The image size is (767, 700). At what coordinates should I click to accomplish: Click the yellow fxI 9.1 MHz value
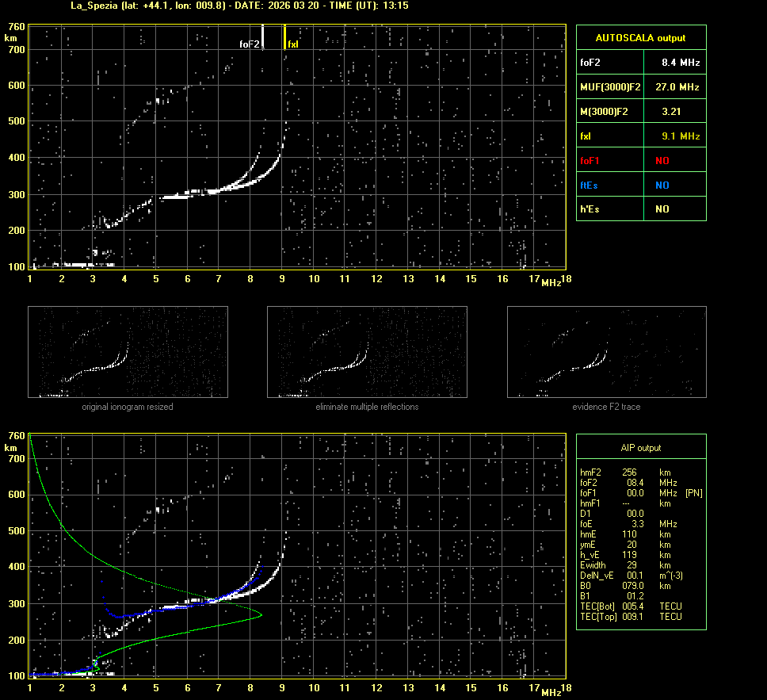[x=680, y=136]
